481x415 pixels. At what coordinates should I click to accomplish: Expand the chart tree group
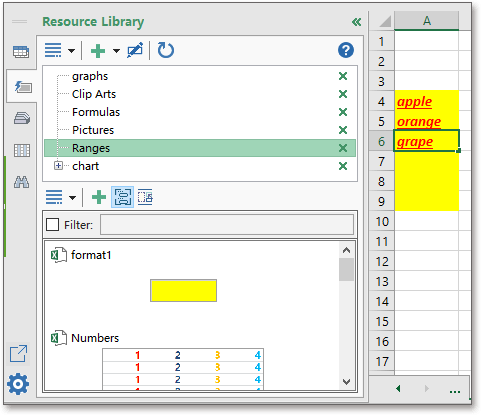pyautogui.click(x=58, y=166)
